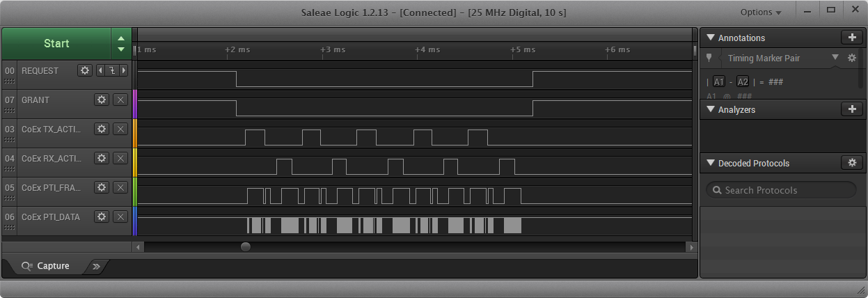Open the Options menu
Screen dimensions: 868x298
pyautogui.click(x=760, y=12)
